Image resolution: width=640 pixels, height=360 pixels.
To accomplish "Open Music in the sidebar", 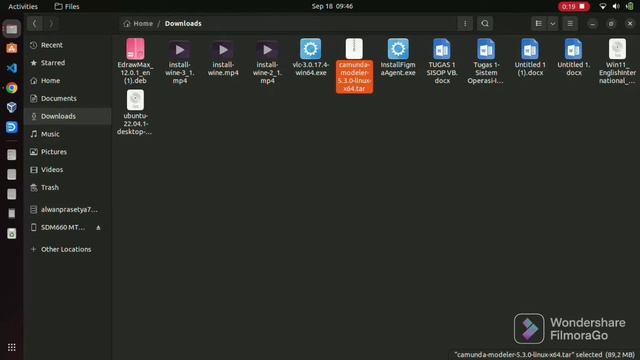I will 67,134.
